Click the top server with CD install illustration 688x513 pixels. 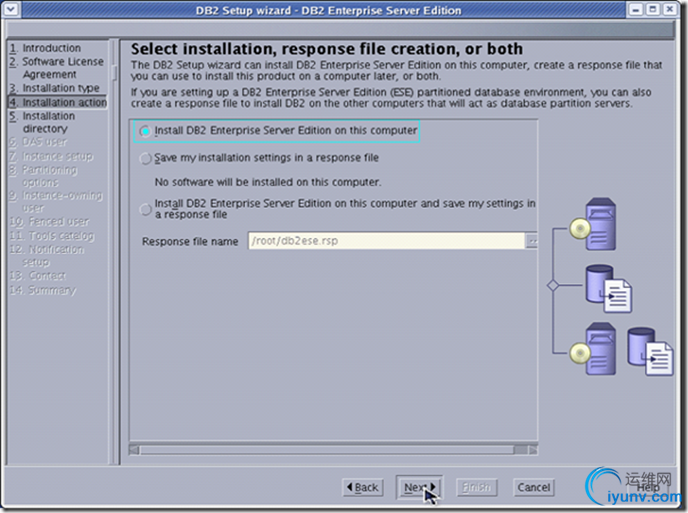click(x=593, y=225)
